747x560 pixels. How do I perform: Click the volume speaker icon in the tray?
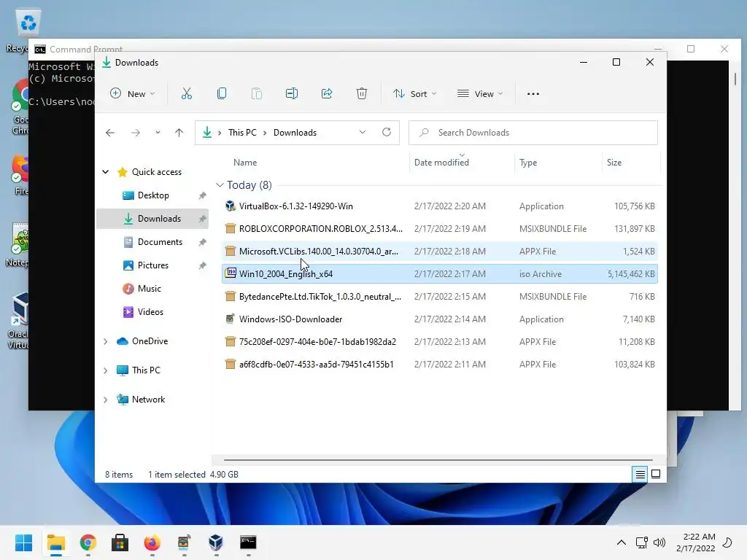click(x=659, y=542)
